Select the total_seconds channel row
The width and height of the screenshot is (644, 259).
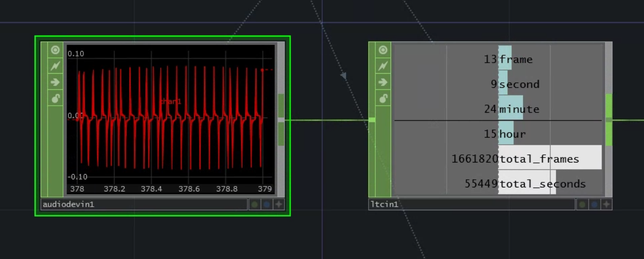pos(498,183)
